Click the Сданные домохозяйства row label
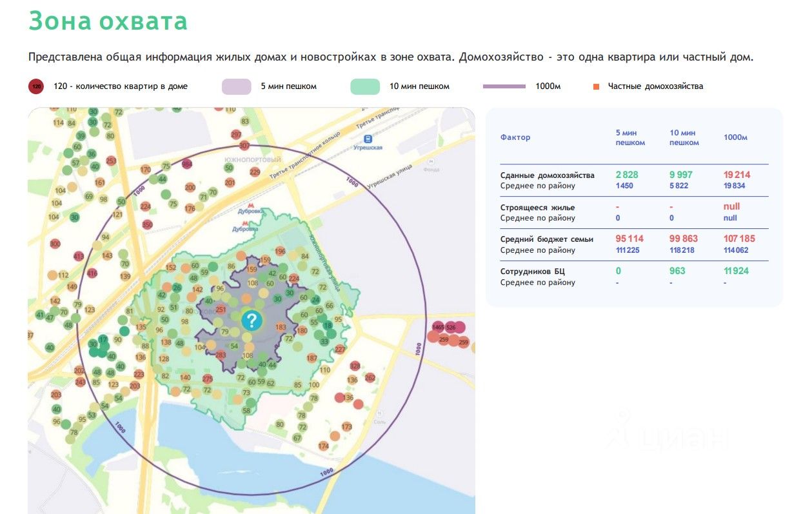812x514 pixels. tap(547, 175)
